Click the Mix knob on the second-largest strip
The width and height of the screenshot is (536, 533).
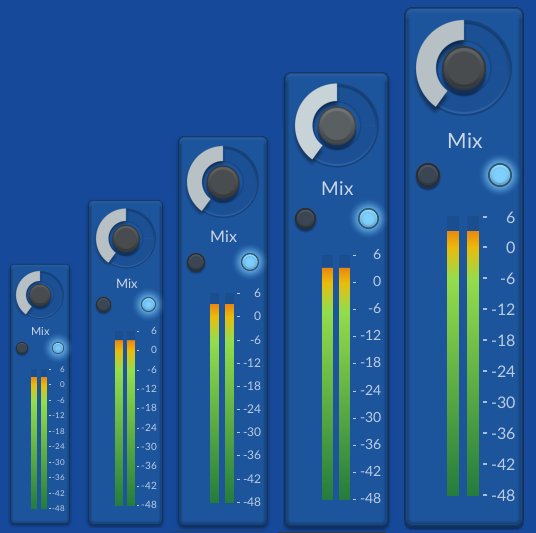coord(337,125)
